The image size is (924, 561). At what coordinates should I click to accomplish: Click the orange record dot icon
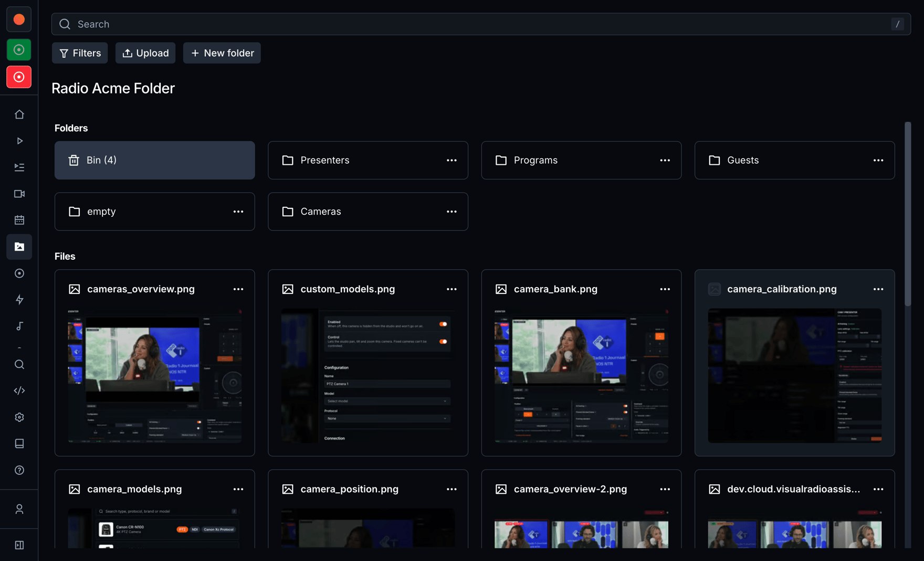point(19,19)
